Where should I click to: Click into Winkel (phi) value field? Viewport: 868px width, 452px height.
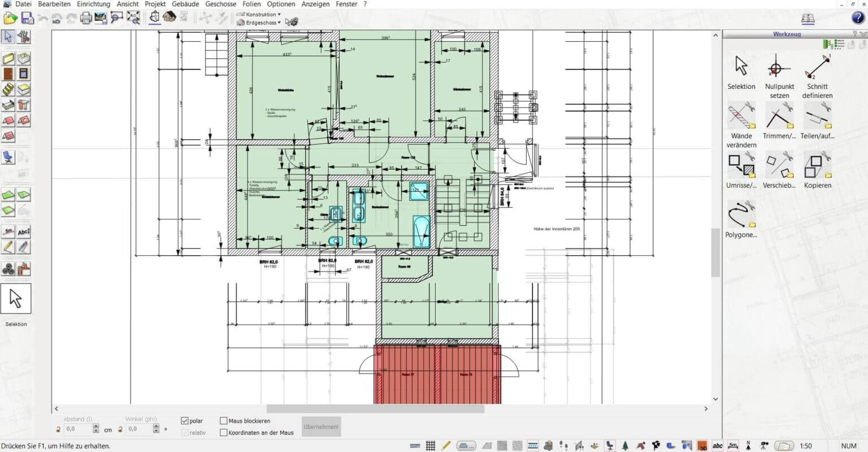click(x=140, y=429)
